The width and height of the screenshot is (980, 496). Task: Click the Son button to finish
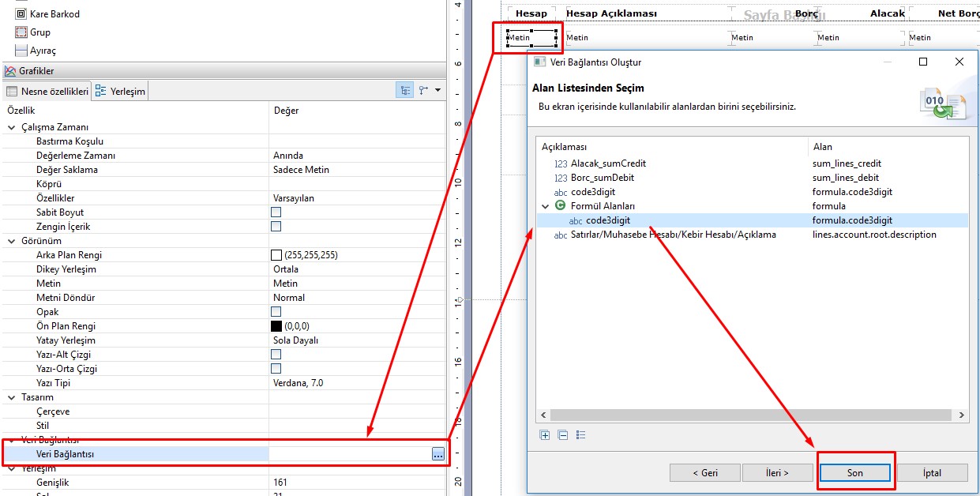click(x=855, y=472)
